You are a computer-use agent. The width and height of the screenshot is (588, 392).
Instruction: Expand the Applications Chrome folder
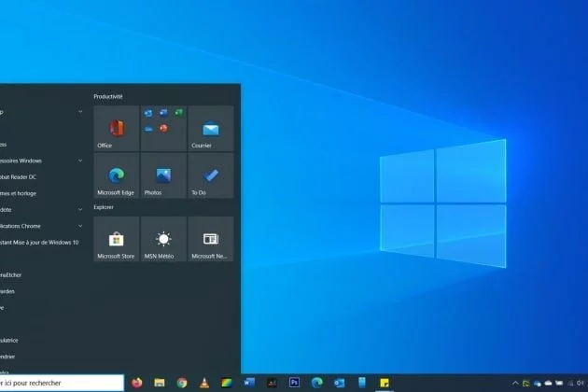pyautogui.click(x=37, y=226)
